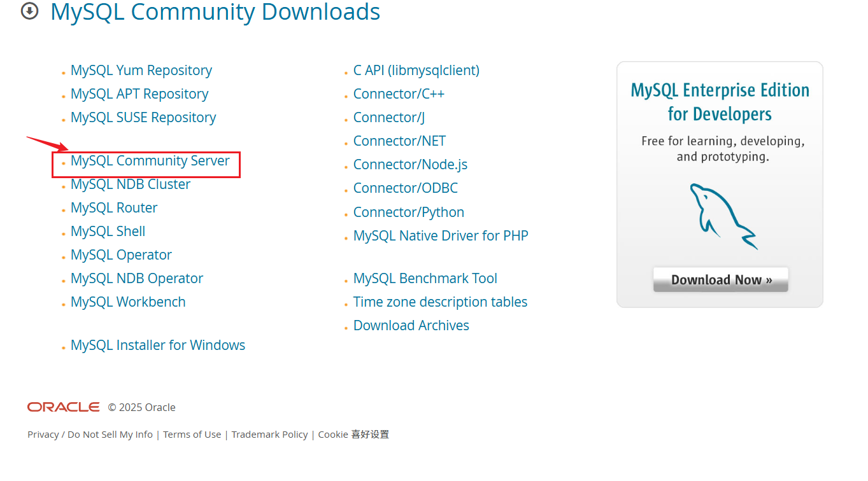Open Trademark Policy footer link
868x481 pixels.
[x=269, y=435]
